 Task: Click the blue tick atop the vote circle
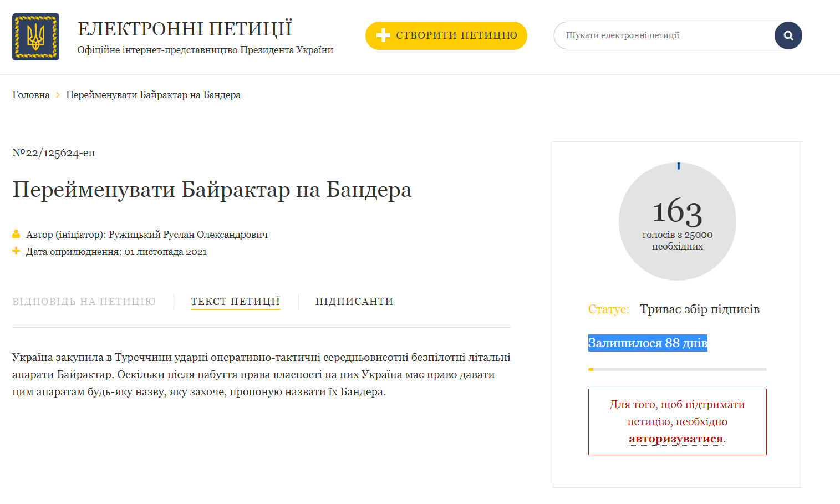678,165
